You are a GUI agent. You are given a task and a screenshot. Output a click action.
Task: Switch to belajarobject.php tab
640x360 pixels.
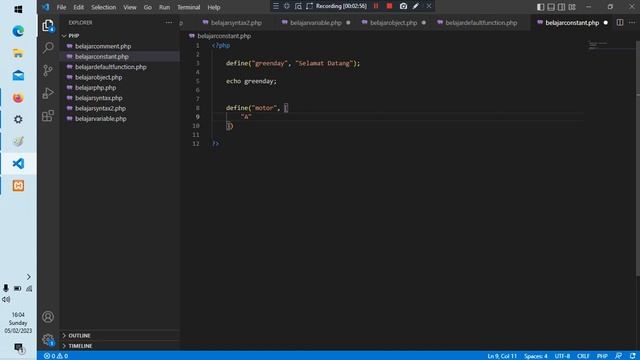(x=393, y=23)
